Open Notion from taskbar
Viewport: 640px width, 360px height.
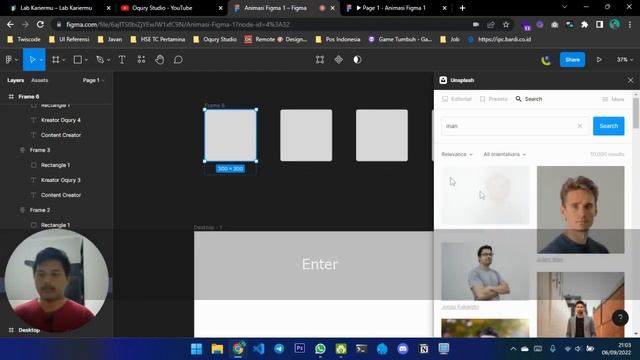pyautogui.click(x=424, y=349)
